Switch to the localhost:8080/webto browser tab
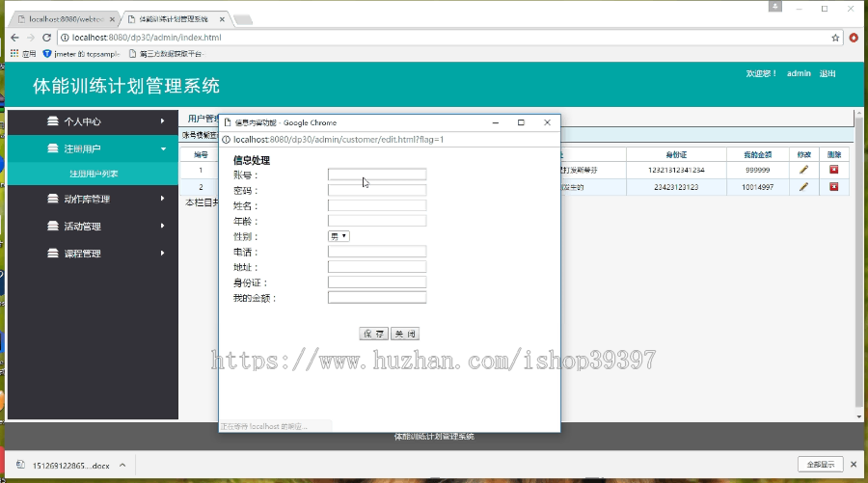This screenshot has width=868, height=483. (x=66, y=19)
